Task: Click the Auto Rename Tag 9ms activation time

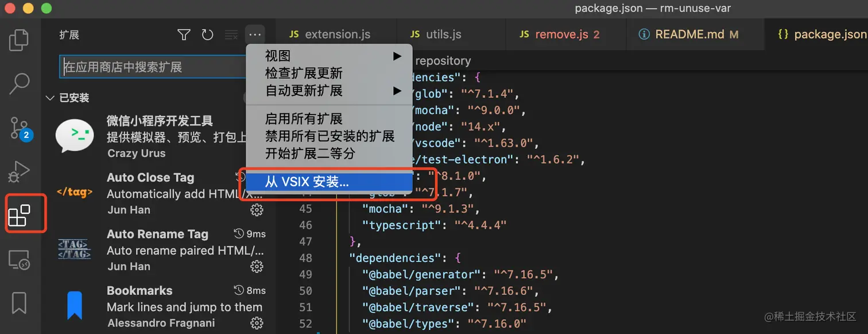Action: 250,233
